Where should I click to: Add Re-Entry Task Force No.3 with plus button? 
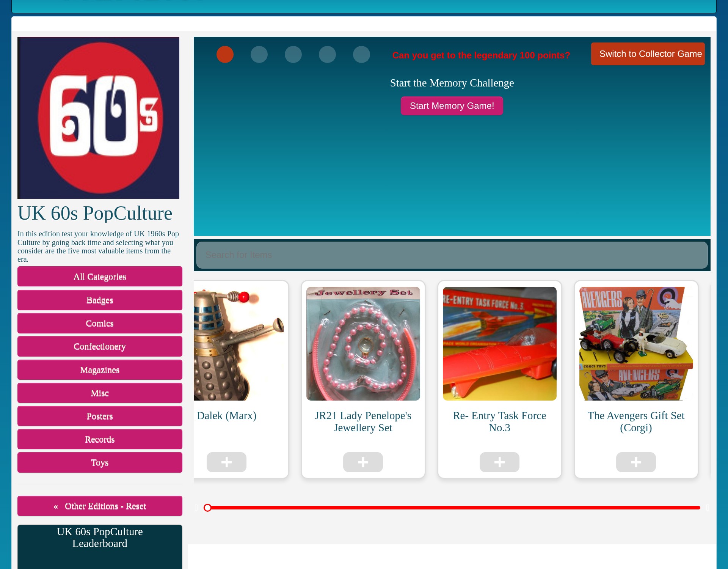[499, 462]
